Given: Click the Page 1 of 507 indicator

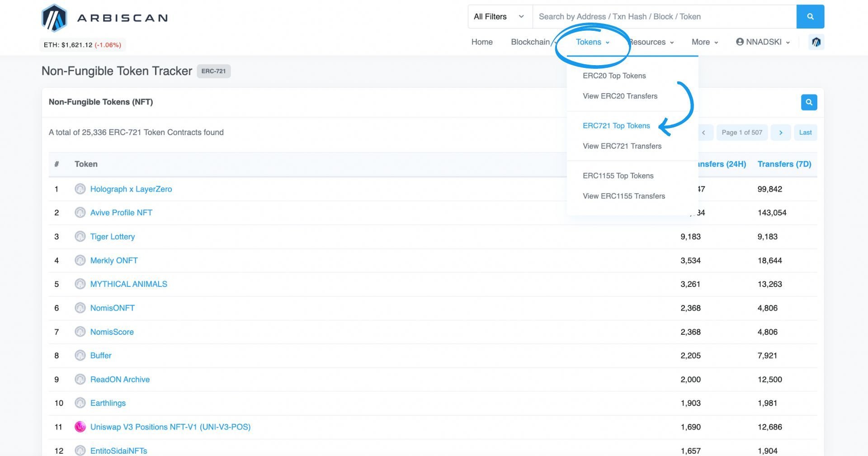Looking at the screenshot, I should tap(742, 133).
